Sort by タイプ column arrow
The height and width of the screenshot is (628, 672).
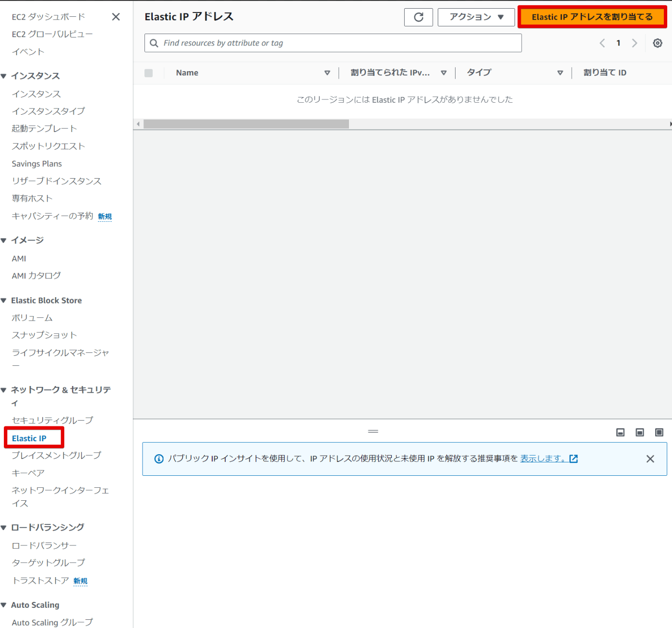tap(560, 73)
